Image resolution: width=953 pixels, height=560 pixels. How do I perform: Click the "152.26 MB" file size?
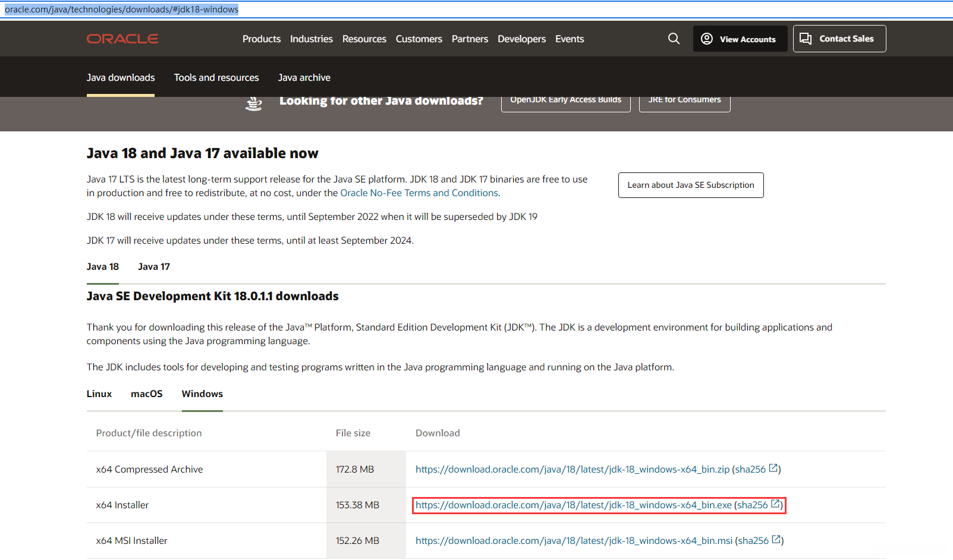(357, 540)
